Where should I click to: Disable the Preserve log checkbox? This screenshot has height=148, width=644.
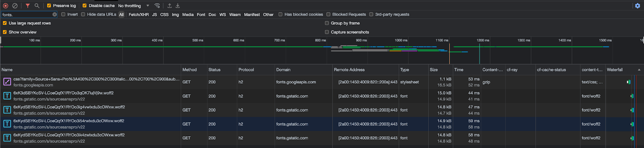(x=49, y=6)
